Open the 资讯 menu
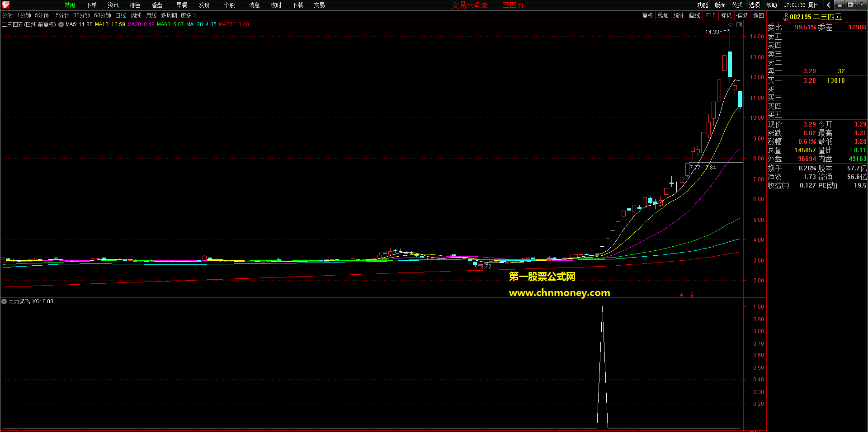Viewport: 868px width, 432px height. (x=113, y=5)
